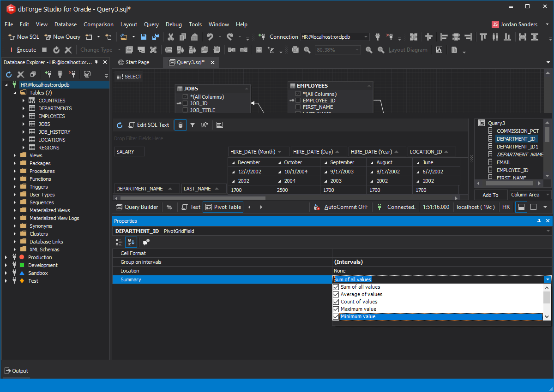The width and height of the screenshot is (554, 392).
Task: Uncheck Maximum value in Summary list
Action: point(336,309)
